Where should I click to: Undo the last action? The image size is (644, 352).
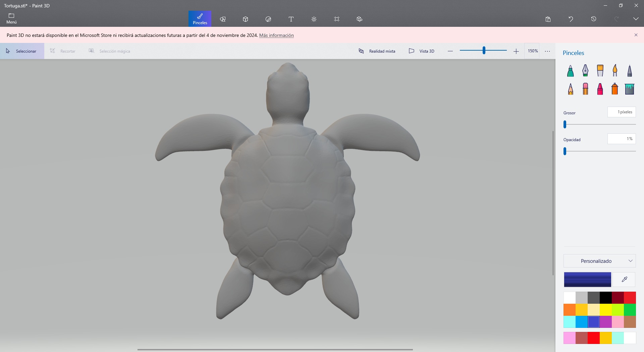point(571,19)
